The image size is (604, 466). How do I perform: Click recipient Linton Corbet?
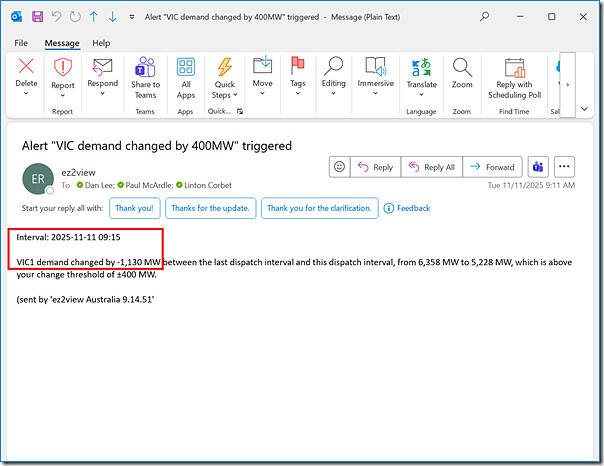(x=204, y=185)
